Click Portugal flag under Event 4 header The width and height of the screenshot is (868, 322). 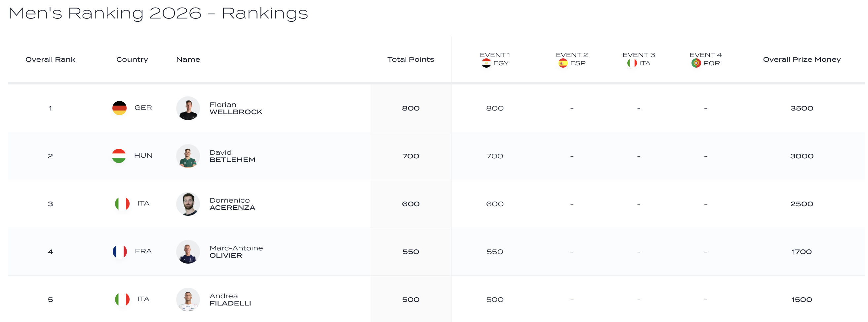point(696,63)
